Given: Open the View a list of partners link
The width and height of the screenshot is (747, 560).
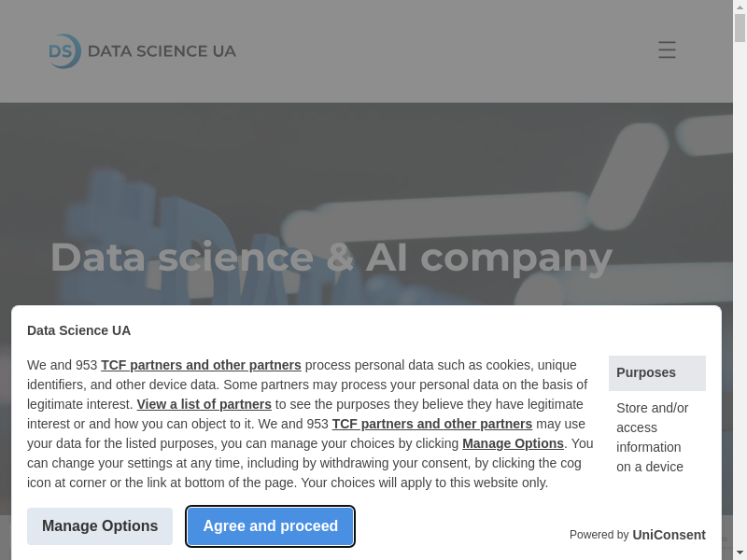Looking at the screenshot, I should coord(204,404).
